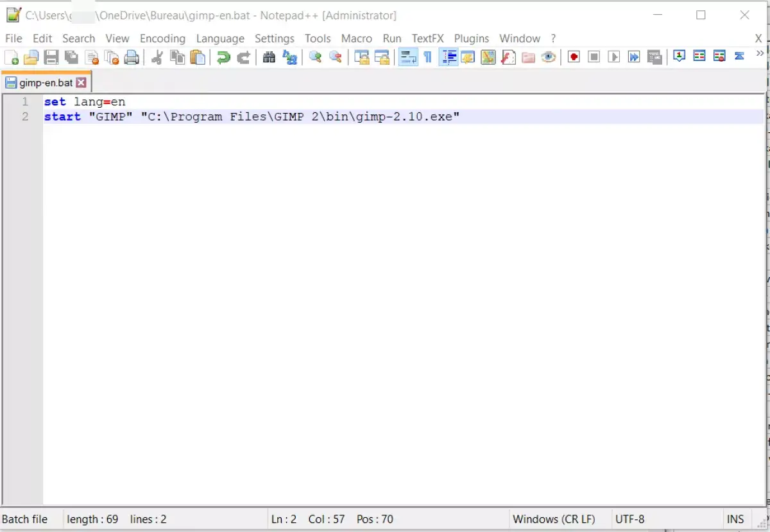Start macro recording with the red record icon
The image size is (770, 532).
(x=574, y=58)
